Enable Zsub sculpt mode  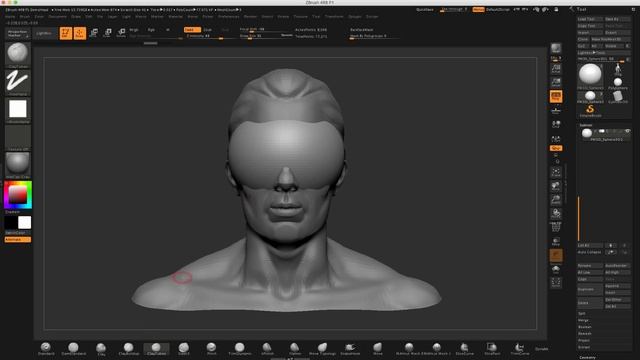[x=208, y=30]
